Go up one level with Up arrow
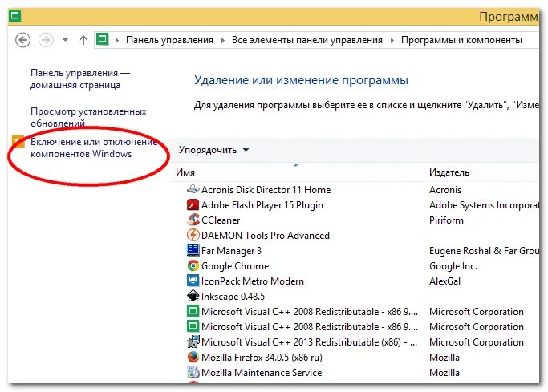The width and height of the screenshot is (548, 392). pyautogui.click(x=83, y=40)
